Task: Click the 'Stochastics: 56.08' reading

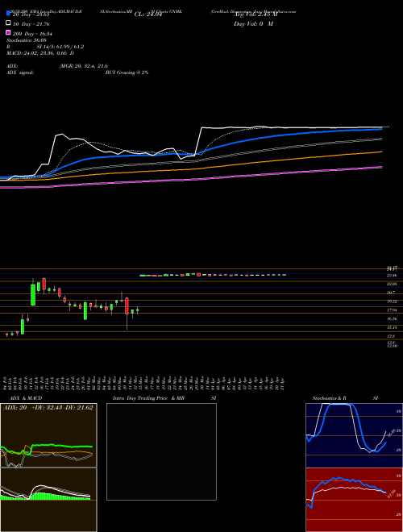Action: coord(26,40)
